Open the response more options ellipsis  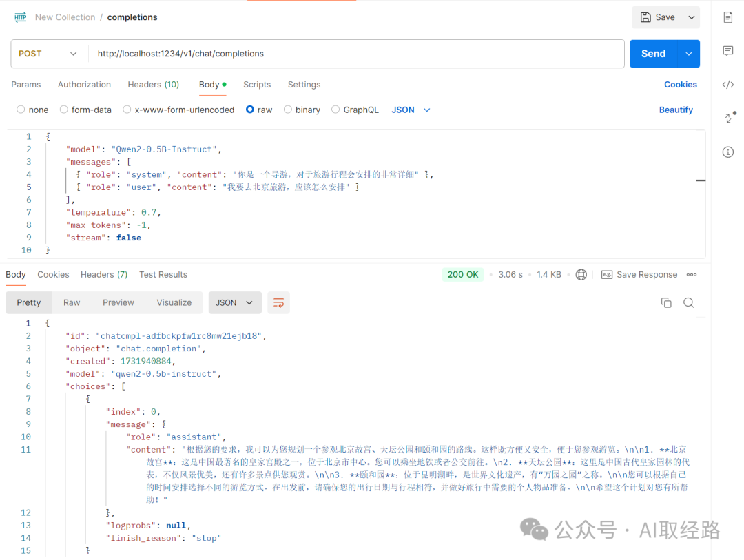coord(692,275)
